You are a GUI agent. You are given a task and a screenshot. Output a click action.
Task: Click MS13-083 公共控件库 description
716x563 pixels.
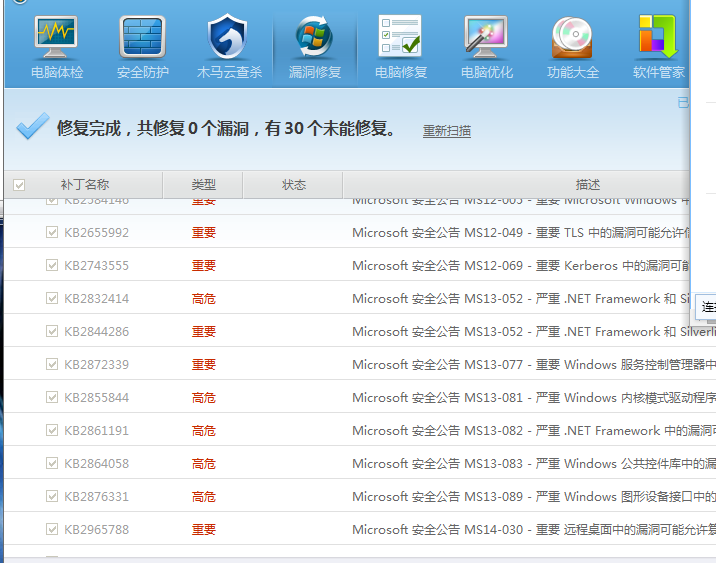pyautogui.click(x=534, y=463)
